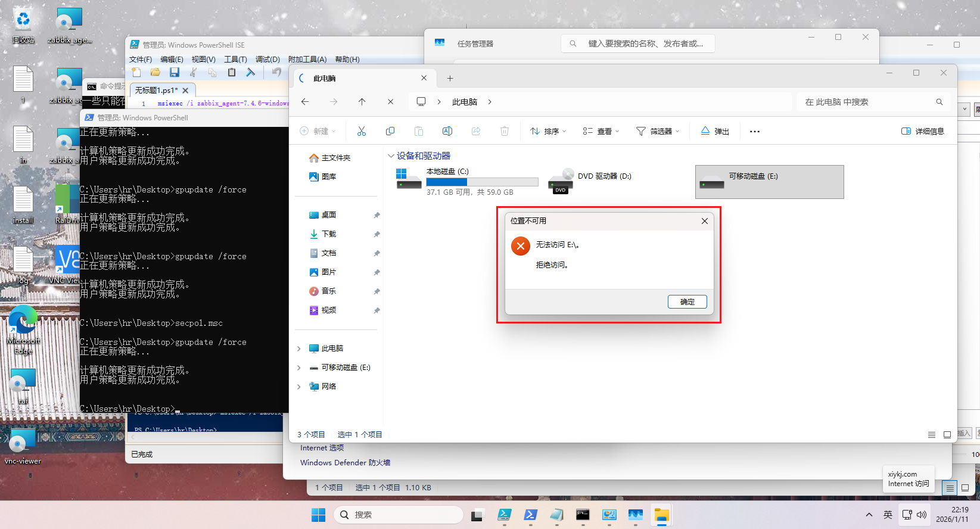
Task: Click New script icon in PowerShell ISE
Action: pos(136,73)
